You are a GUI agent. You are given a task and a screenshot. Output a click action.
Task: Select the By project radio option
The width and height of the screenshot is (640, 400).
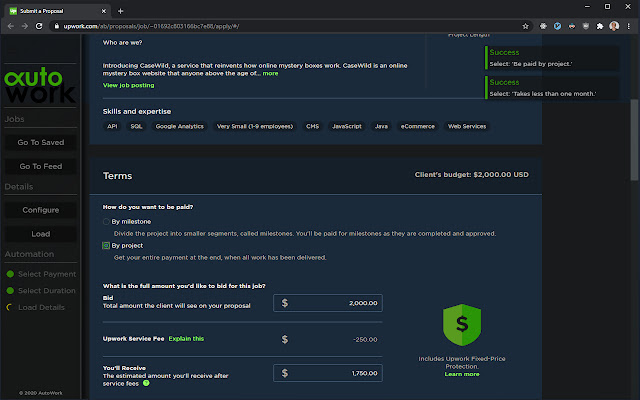click(x=106, y=245)
